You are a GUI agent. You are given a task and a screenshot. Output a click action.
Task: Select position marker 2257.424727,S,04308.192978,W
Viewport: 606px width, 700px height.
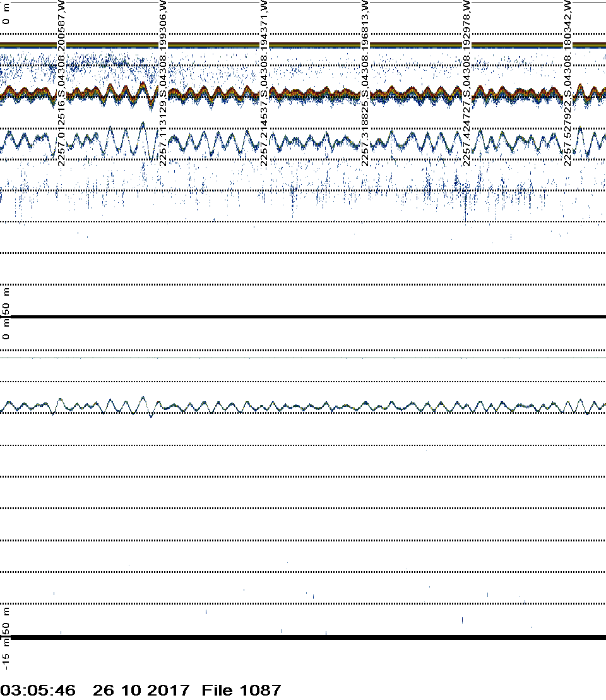tap(466, 83)
